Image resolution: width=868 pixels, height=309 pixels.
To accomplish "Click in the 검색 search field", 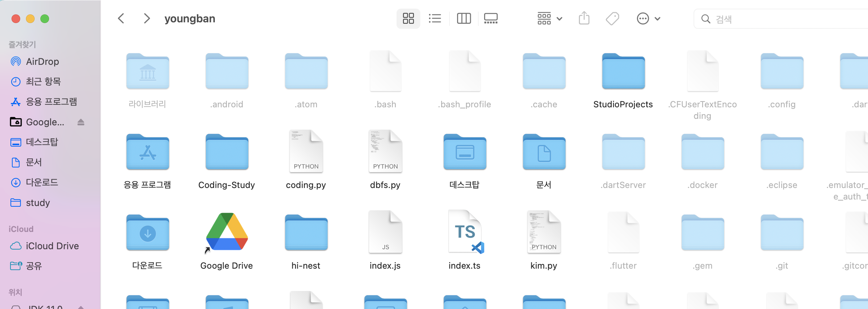I will [781, 19].
